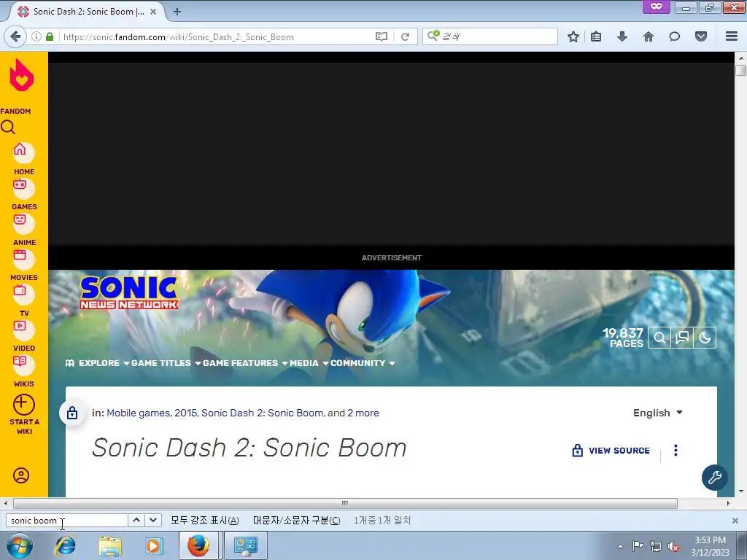Toggle dark theme moon icon
This screenshot has width=747, height=560.
point(705,338)
